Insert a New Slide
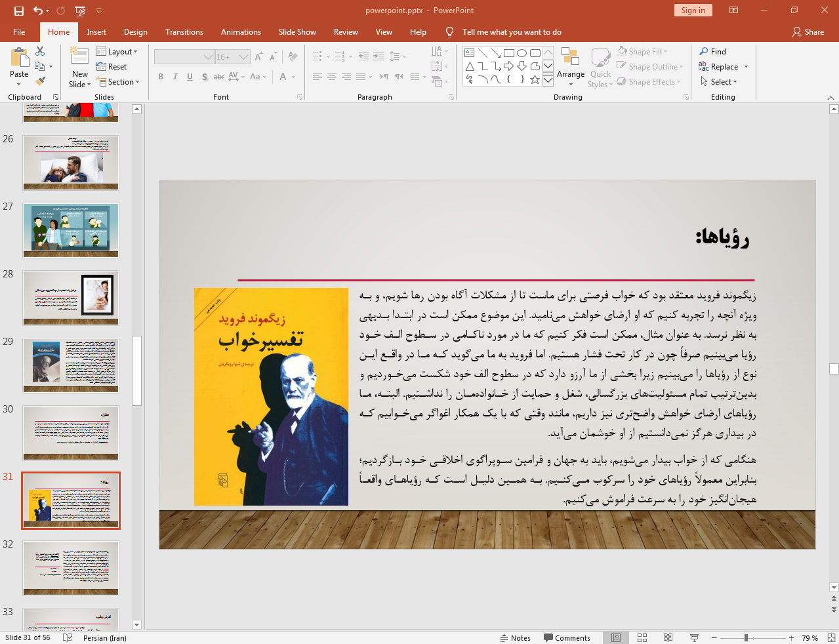The width and height of the screenshot is (839, 644). tap(79, 67)
